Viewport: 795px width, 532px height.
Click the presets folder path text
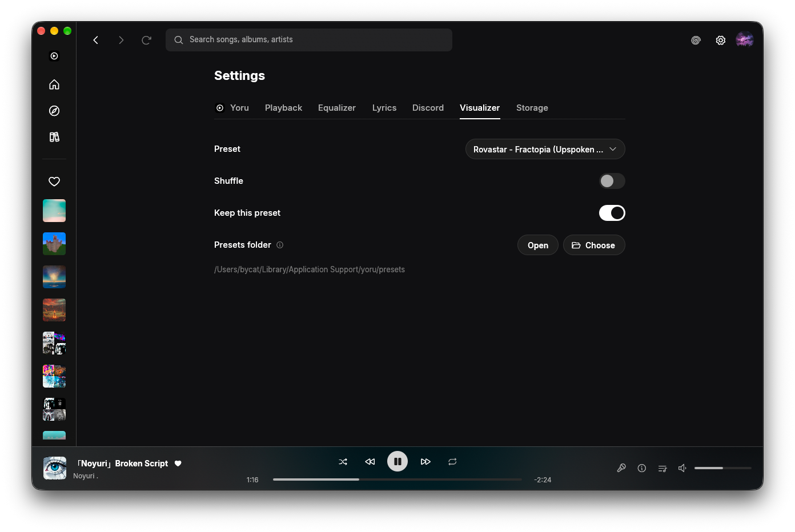click(x=310, y=269)
